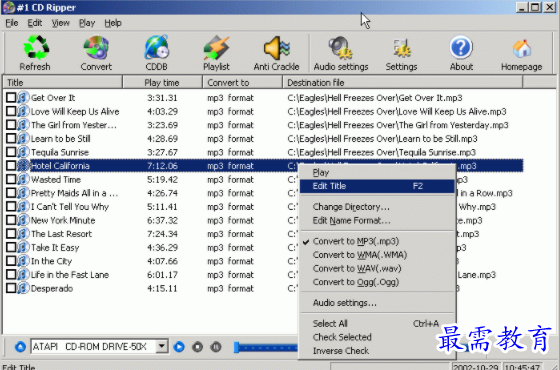Click the Destination file column header

click(x=403, y=82)
